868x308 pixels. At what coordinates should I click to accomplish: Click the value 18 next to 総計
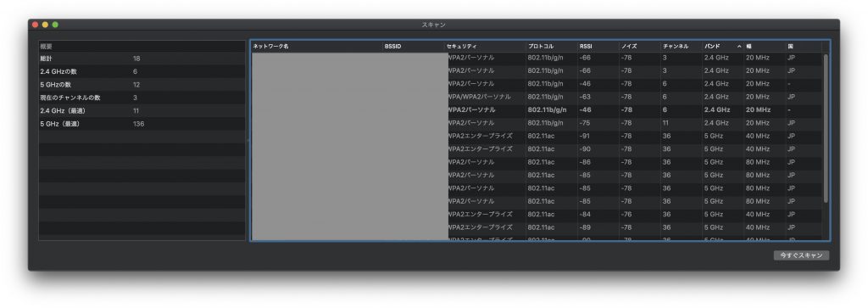(136, 59)
